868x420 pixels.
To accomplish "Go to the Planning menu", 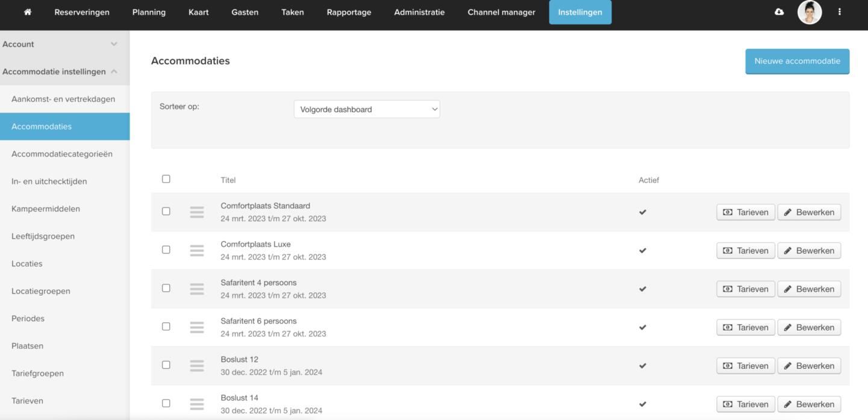I will [149, 12].
